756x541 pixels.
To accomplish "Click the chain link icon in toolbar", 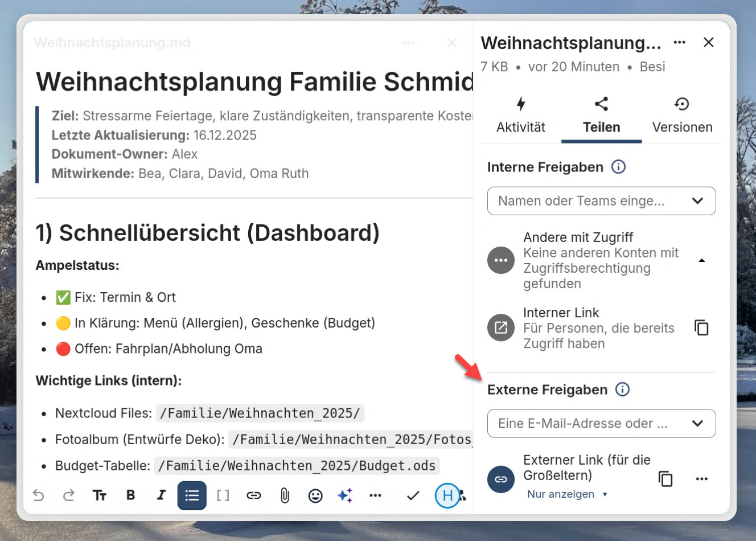I will point(254,495).
